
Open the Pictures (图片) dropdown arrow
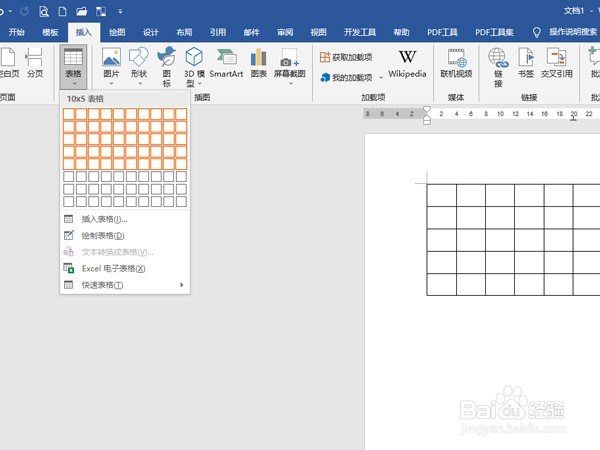pyautogui.click(x=111, y=83)
